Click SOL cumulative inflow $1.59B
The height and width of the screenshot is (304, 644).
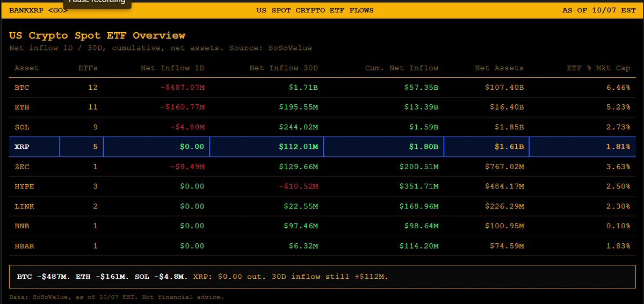[x=424, y=127]
